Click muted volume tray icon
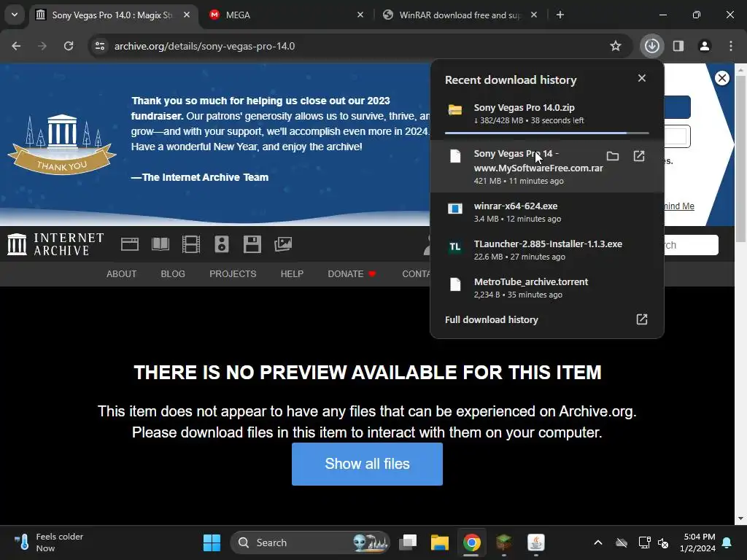747x560 pixels. click(663, 542)
